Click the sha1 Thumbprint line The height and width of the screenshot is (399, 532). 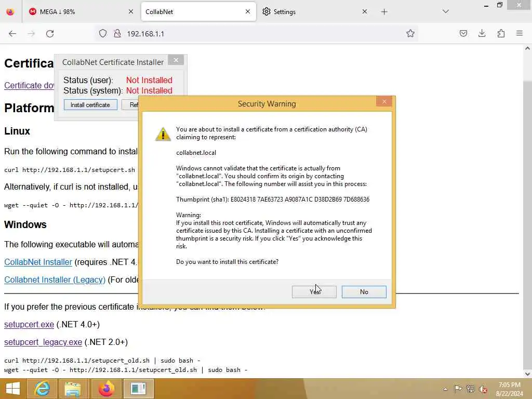(273, 199)
